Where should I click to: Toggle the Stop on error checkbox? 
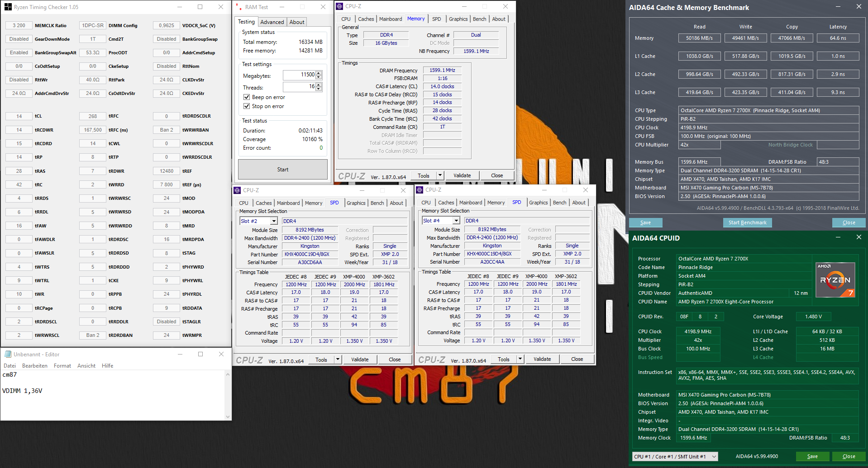pyautogui.click(x=247, y=106)
